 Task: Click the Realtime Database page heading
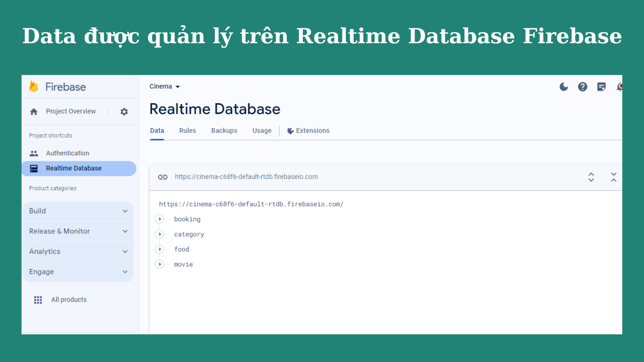tap(215, 109)
